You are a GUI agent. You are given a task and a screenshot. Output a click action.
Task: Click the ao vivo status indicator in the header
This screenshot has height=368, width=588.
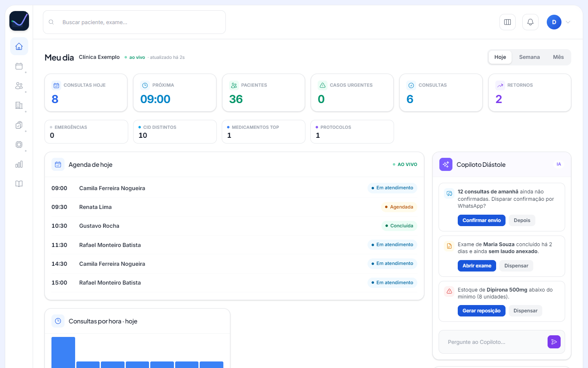pyautogui.click(x=135, y=57)
